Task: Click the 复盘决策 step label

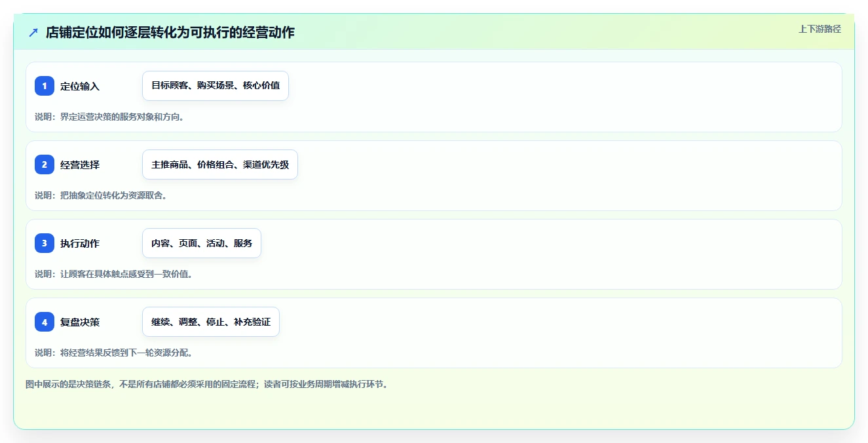Action: (80, 322)
